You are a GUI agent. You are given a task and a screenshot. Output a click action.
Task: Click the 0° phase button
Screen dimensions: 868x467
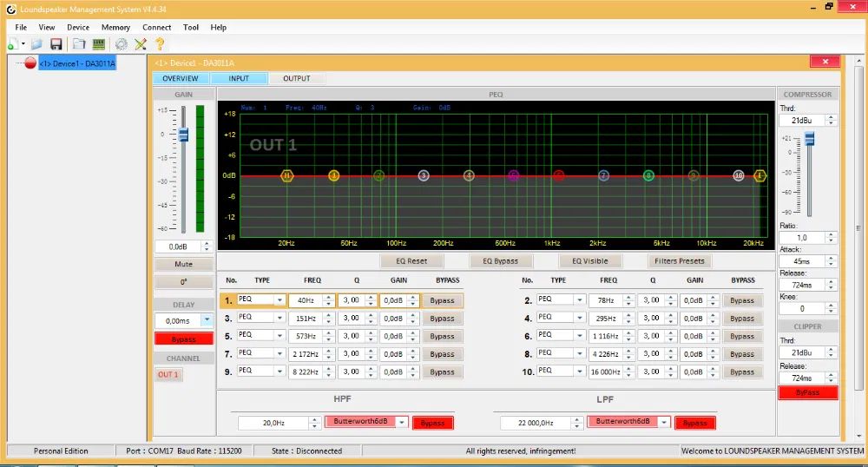(184, 282)
